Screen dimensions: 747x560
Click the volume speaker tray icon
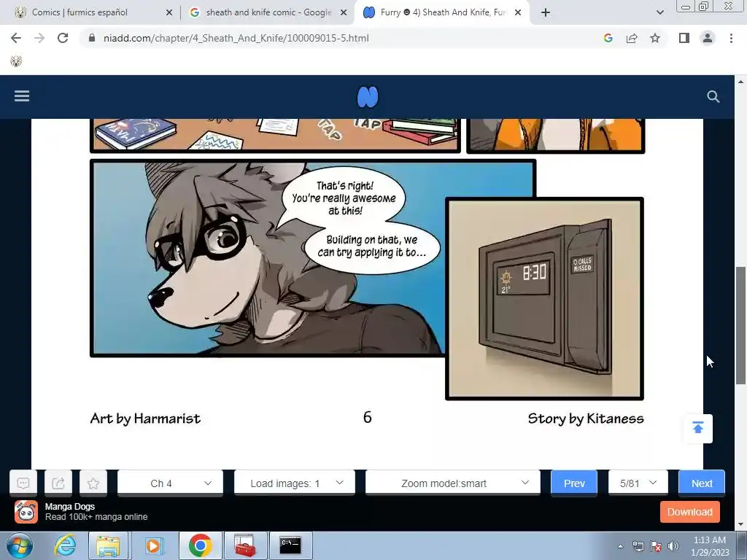673,546
